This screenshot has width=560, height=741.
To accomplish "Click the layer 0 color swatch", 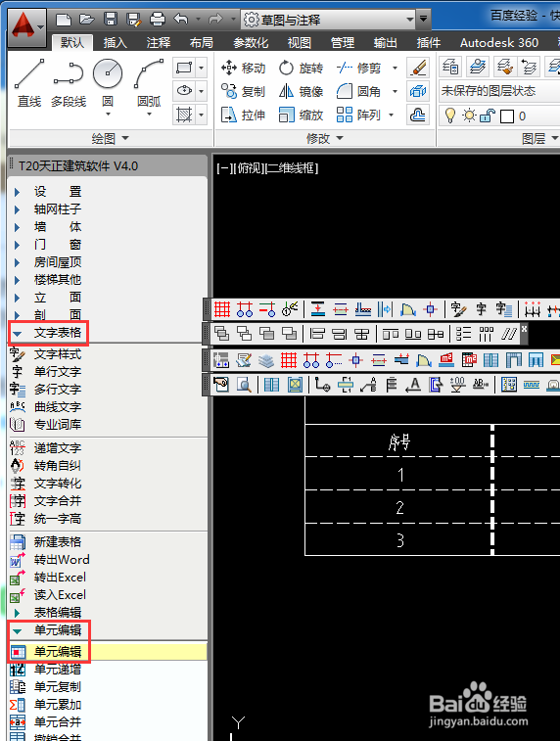I will (506, 116).
